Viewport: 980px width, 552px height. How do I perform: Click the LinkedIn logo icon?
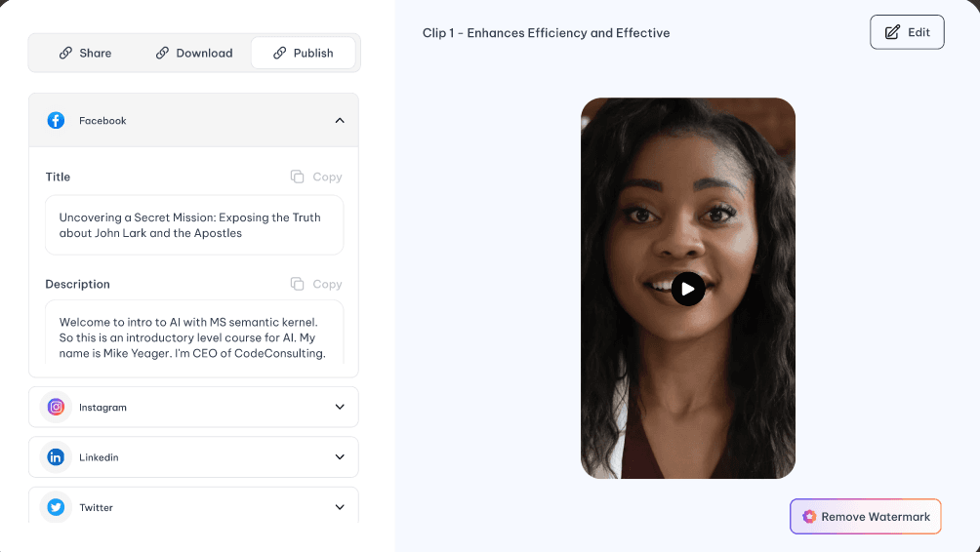click(57, 457)
